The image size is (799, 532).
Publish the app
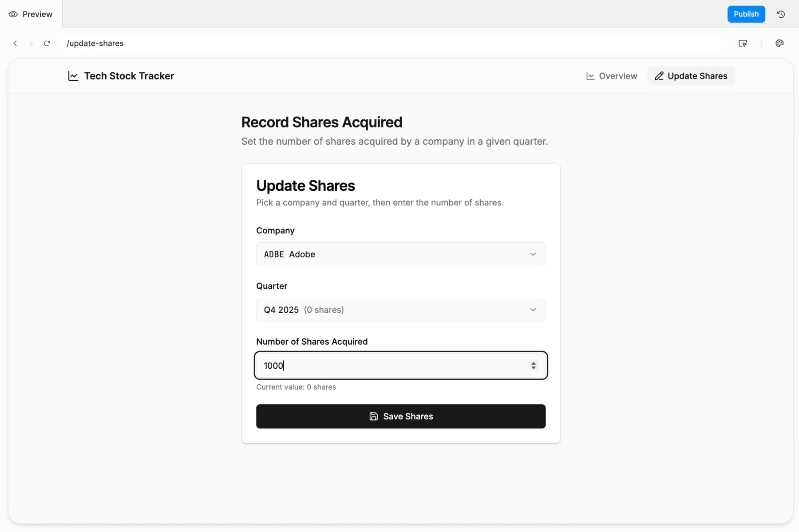click(x=746, y=14)
